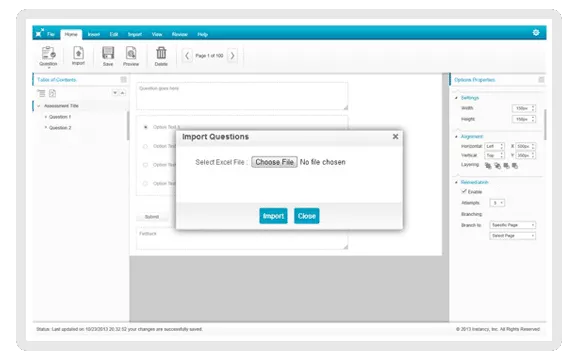Screen dimensions: 582x361
Task: Click the blue Import button in the dialog
Action: pos(273,216)
